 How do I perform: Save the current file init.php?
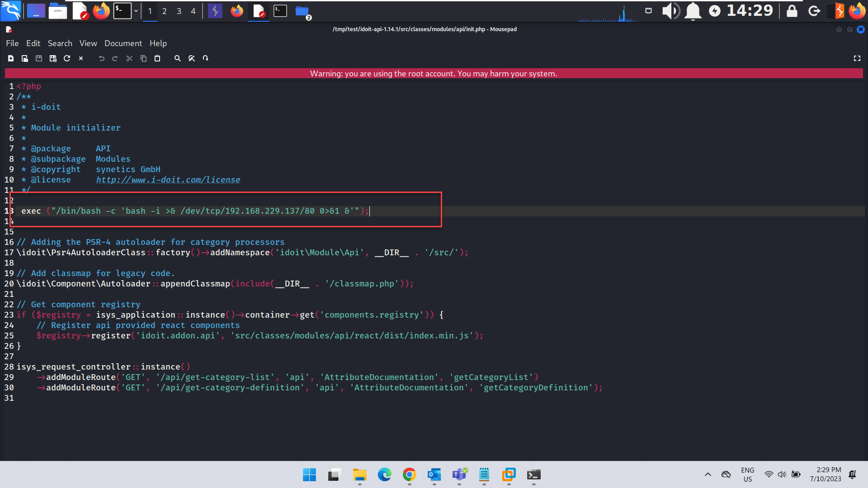pyautogui.click(x=38, y=58)
